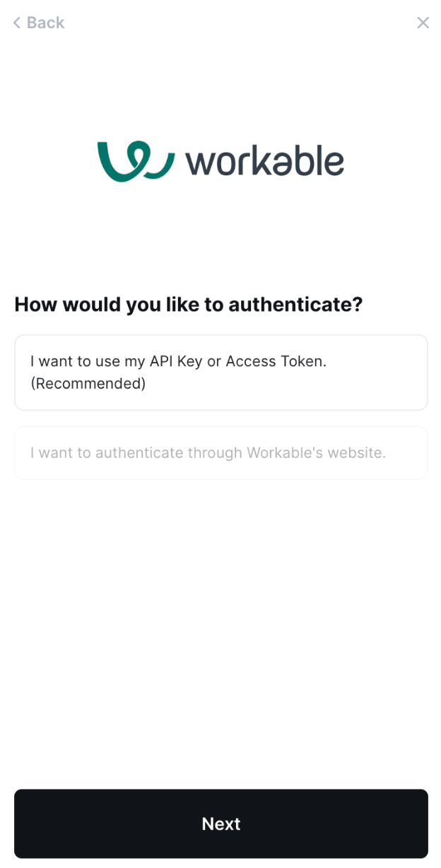441x868 pixels.
Task: Click the "Next" label text
Action: (221, 823)
